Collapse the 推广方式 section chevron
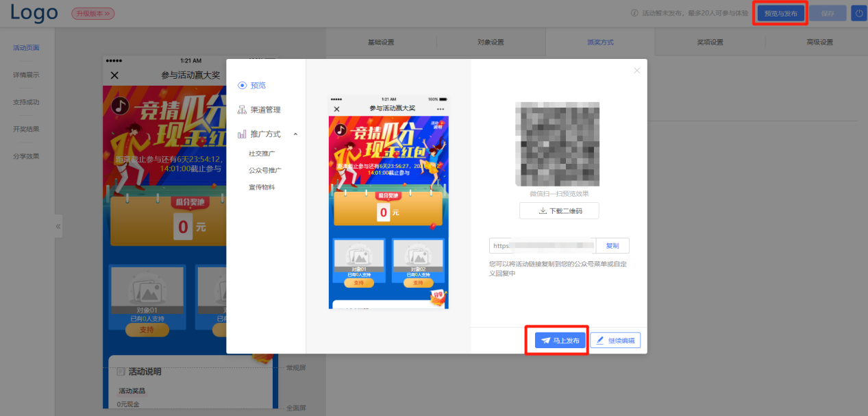868x416 pixels. tap(295, 135)
